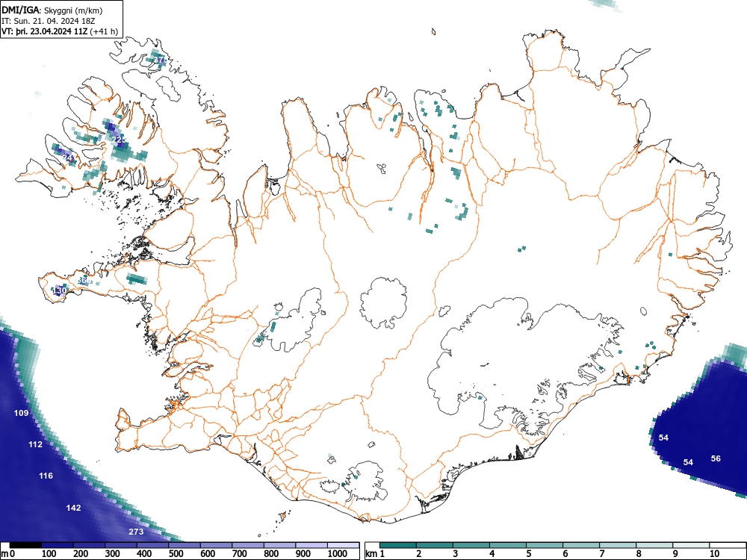The image size is (747, 560).
Task: Click the '273' visibility value on map
Action: click(x=136, y=532)
